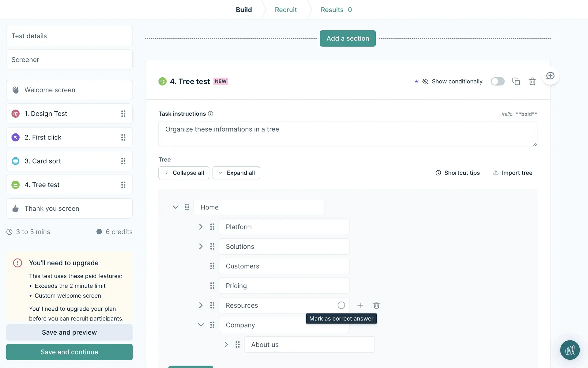Click the drag handle of Card sort section

coord(123,161)
